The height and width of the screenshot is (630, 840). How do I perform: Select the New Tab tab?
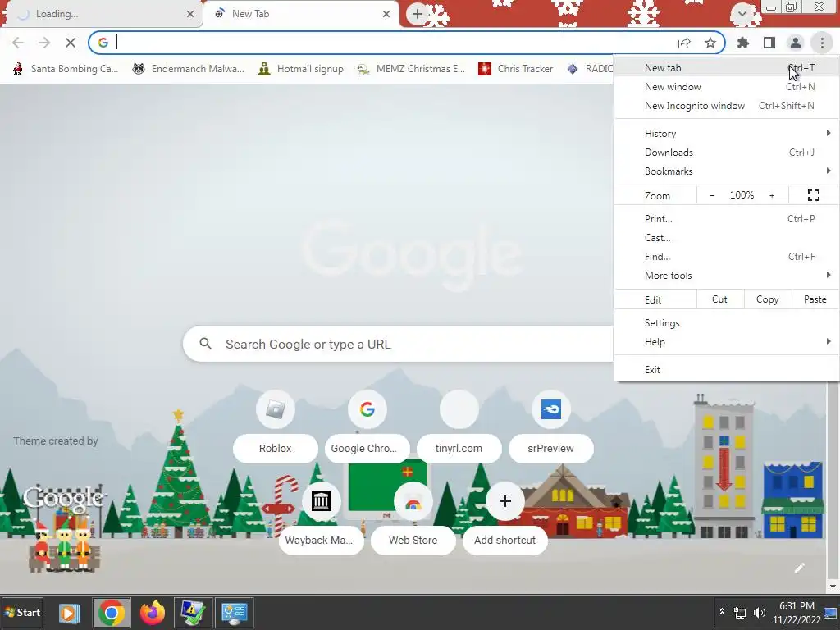301,14
